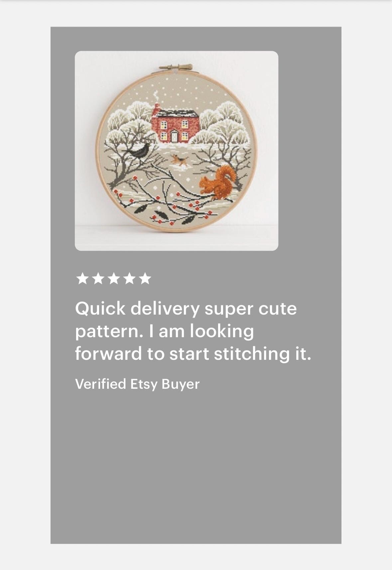Click the small running dog in the photo
Viewport: 392px width, 570px height.
(x=180, y=160)
